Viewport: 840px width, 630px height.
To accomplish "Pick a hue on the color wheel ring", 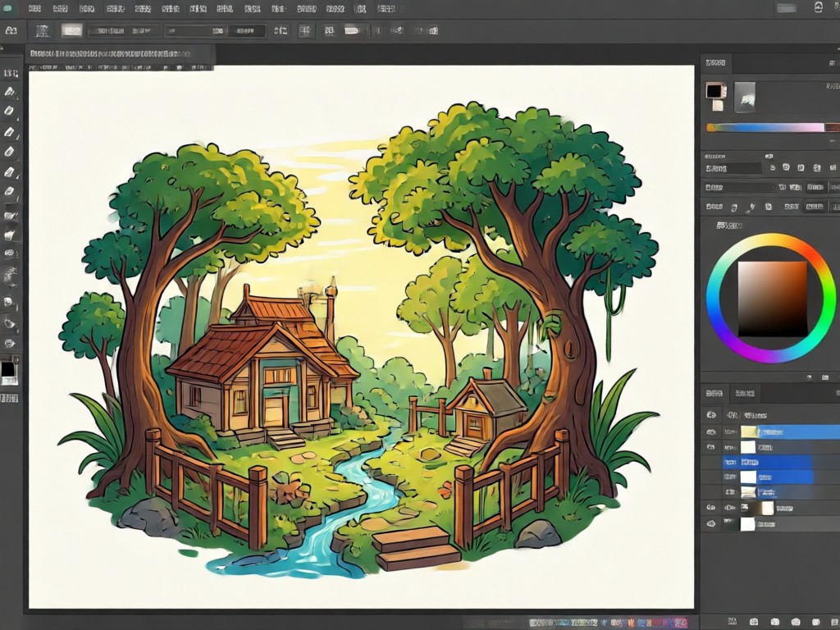I will point(771,240).
